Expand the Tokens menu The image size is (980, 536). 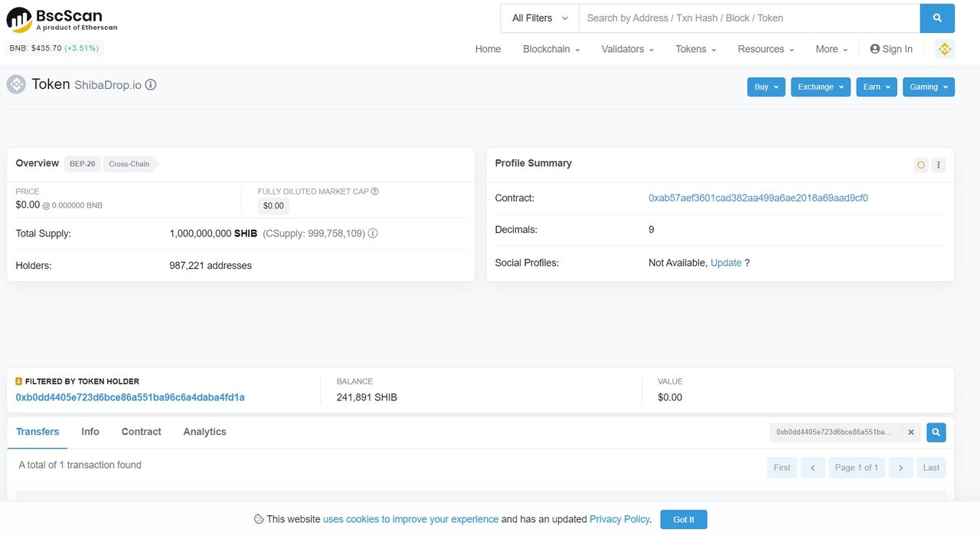click(696, 49)
